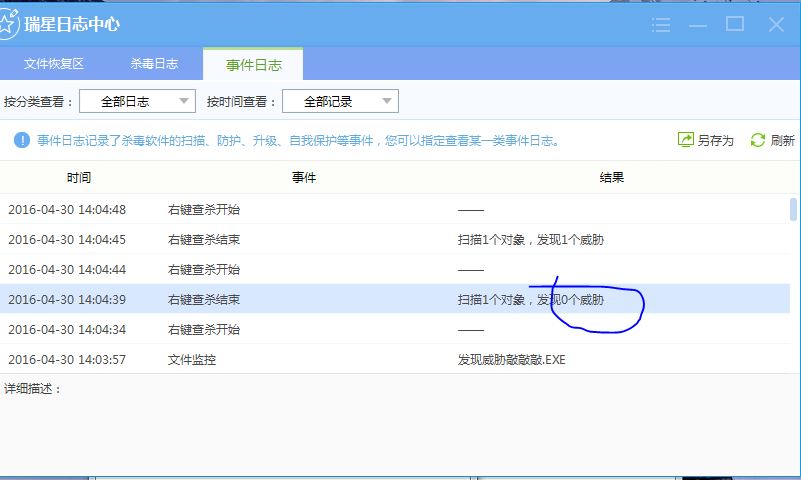Select the log row timestamped 14:04:48
Screen dimensions: 801x480
pos(395,209)
